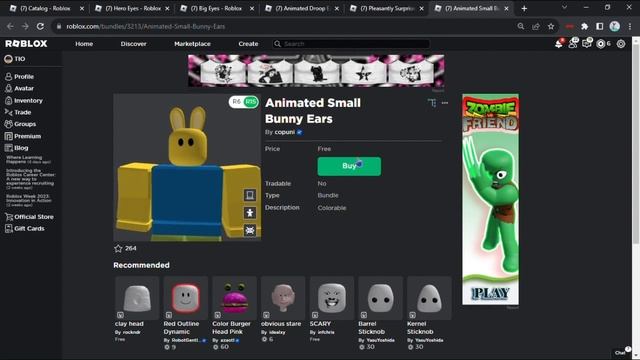640x360 pixels.
Task: Open Barrel Sticknob item thumbnail
Action: (x=380, y=298)
